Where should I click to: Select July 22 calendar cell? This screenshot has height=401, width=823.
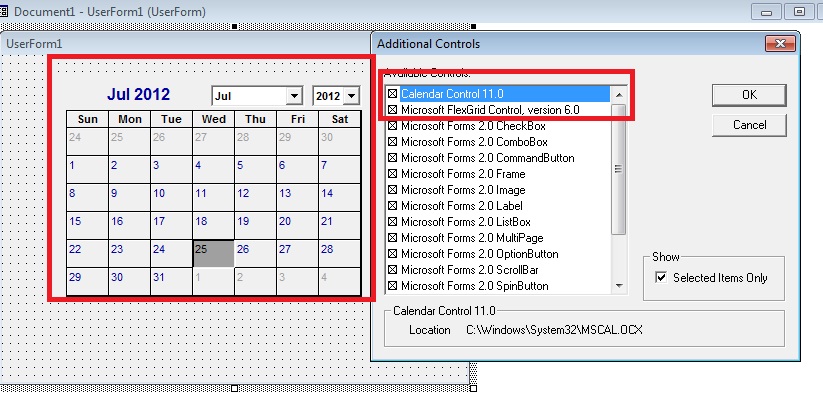[87, 254]
